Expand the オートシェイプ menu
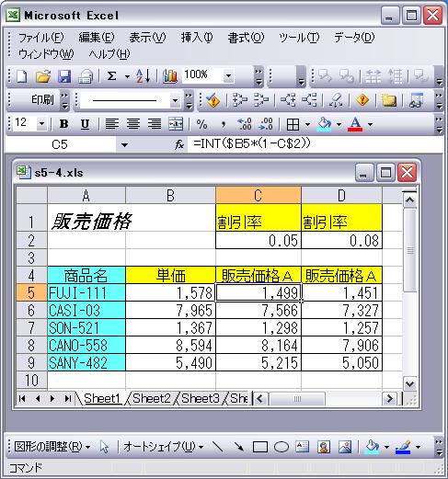 pyautogui.click(x=163, y=447)
